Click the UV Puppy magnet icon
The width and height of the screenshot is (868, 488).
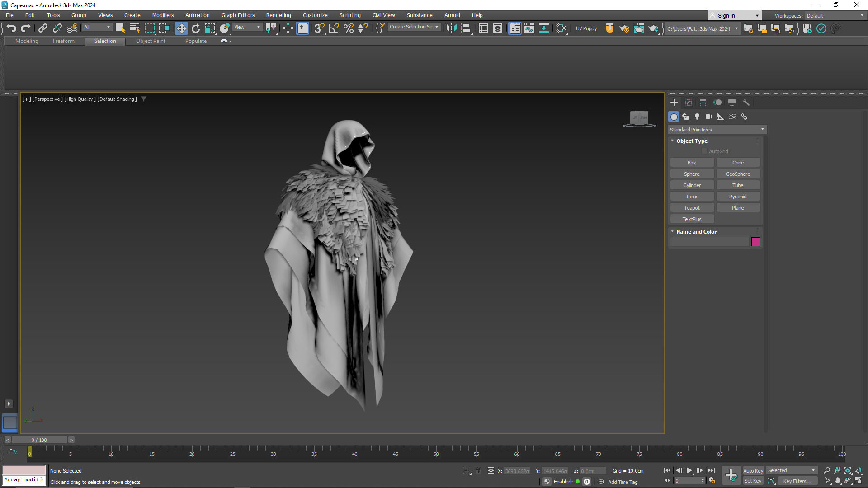click(610, 28)
